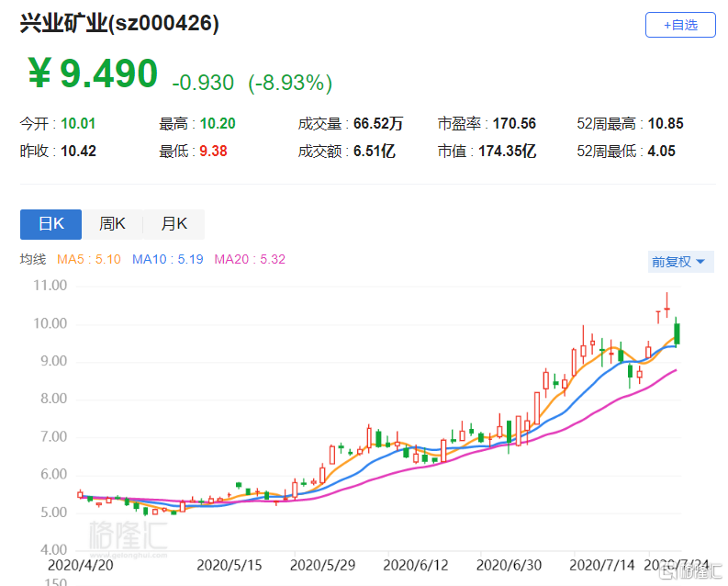Click the 5.00 price axis label
728x586 pixels.
(54, 513)
